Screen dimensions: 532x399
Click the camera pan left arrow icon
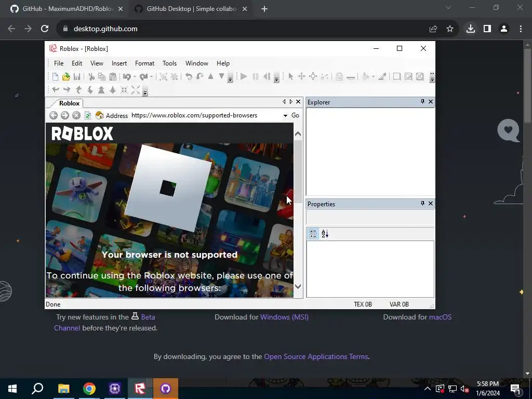click(x=56, y=90)
